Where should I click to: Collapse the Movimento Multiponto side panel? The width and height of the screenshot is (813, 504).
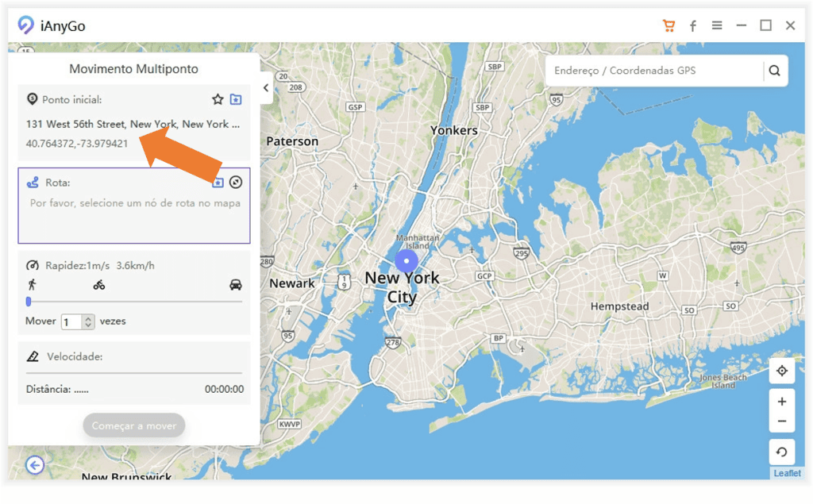[x=266, y=87]
